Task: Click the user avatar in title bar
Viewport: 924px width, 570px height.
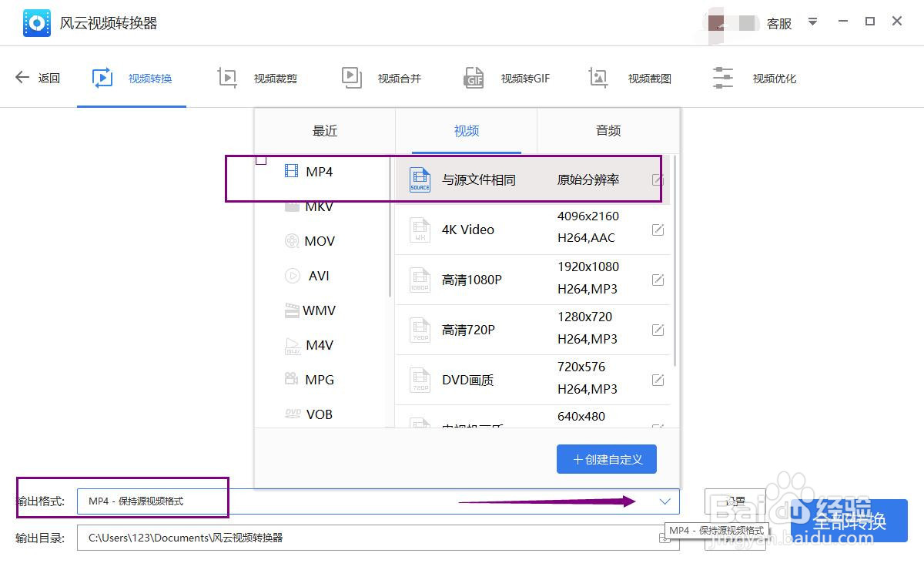Action: [x=717, y=23]
